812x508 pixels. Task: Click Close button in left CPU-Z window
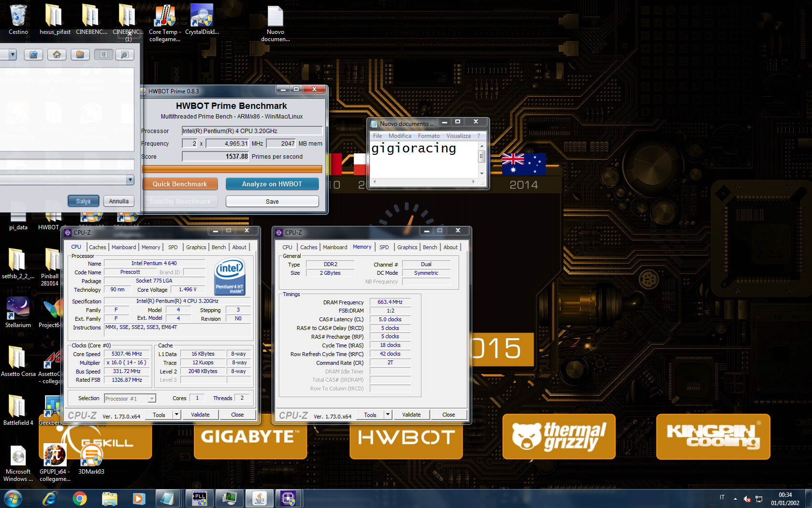coord(237,415)
